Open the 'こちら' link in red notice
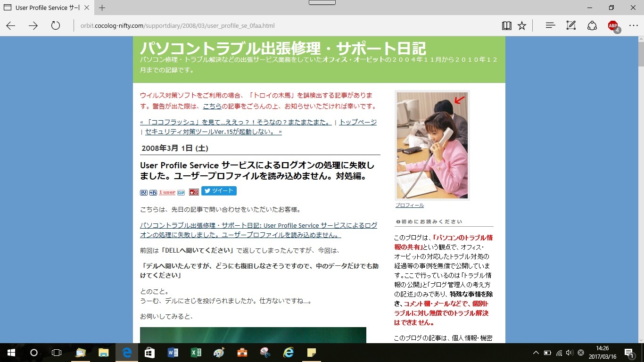 (x=212, y=106)
